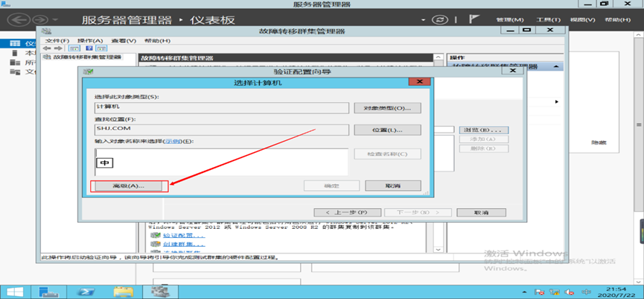Open 帮助(H) menu in Failover Cluster Manager
Screen dimensions: 644x299
tap(157, 41)
